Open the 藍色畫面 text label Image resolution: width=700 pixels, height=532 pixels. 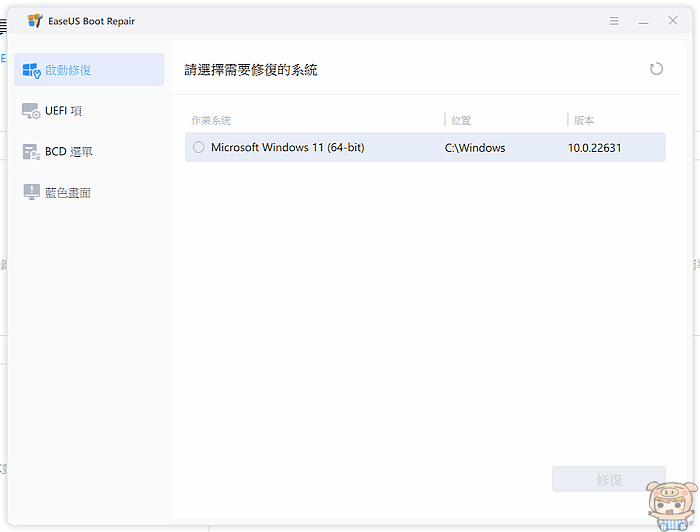pos(68,192)
